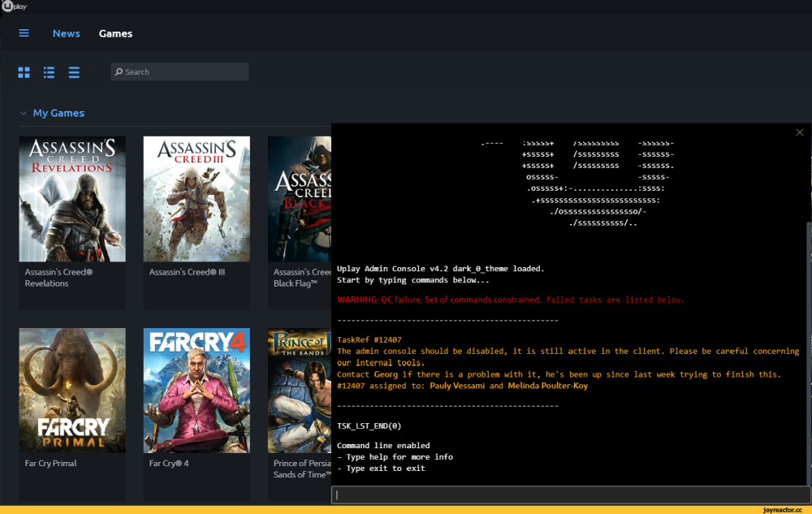Click 'Command line enabled' text
The height and width of the screenshot is (514, 812).
383,446
